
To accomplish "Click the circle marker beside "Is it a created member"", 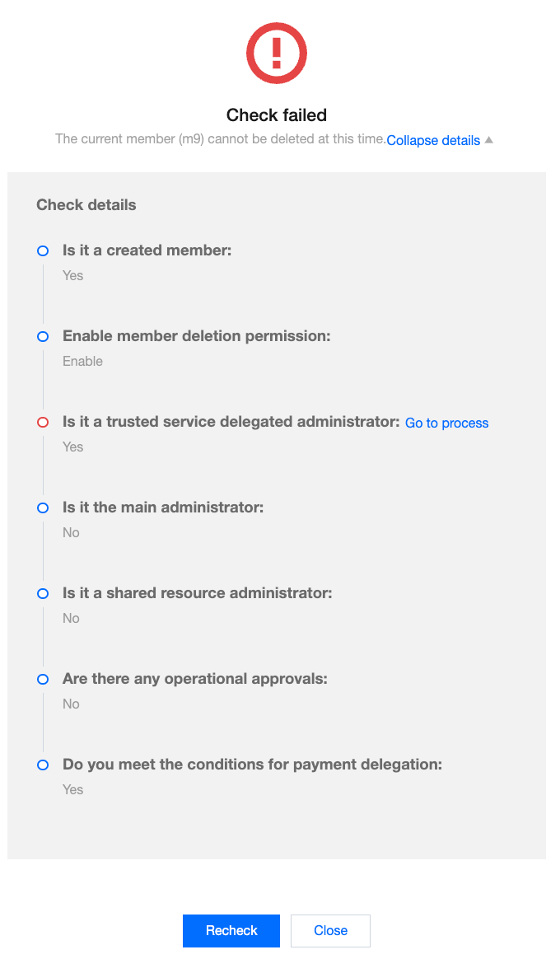I will [x=43, y=250].
